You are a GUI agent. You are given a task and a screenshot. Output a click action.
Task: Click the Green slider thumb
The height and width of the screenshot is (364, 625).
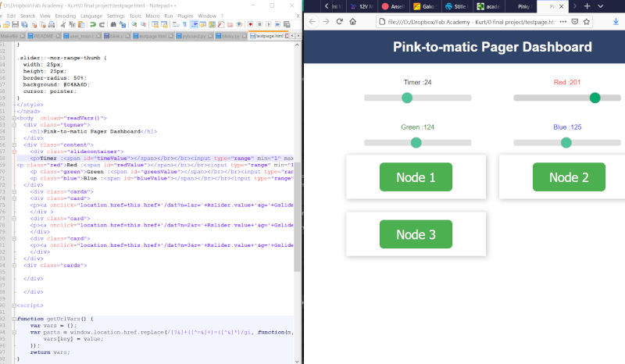[416, 143]
